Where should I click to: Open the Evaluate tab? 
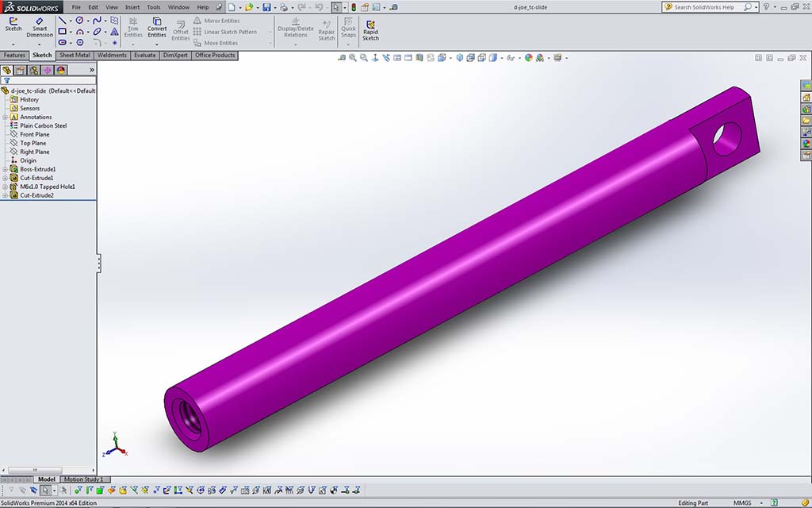pos(144,56)
